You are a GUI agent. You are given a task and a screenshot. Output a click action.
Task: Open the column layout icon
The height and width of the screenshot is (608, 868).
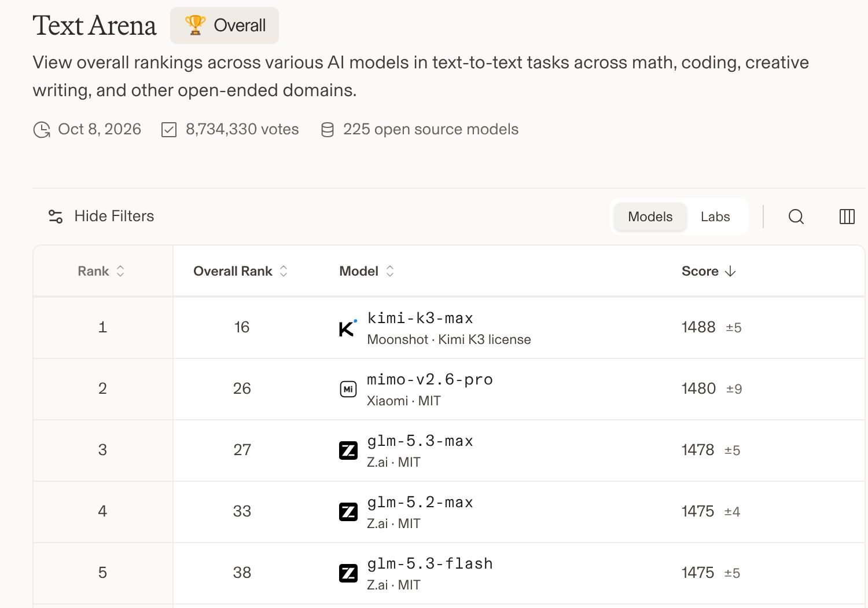click(x=847, y=217)
